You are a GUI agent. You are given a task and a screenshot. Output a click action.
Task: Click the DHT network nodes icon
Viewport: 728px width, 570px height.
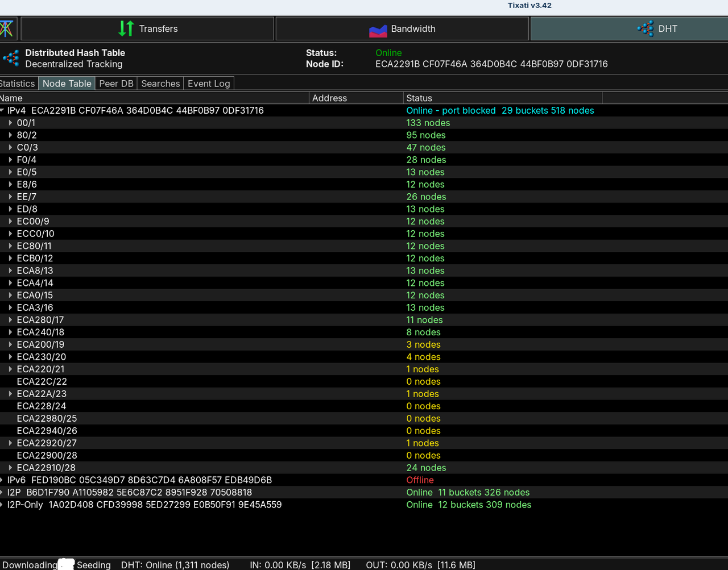[646, 28]
